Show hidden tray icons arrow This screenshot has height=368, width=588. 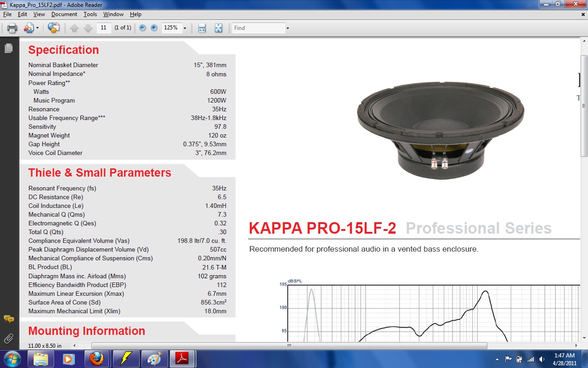[x=498, y=359]
